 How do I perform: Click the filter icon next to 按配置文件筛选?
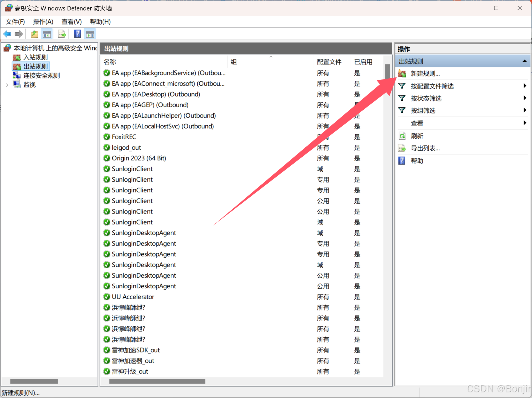[402, 86]
